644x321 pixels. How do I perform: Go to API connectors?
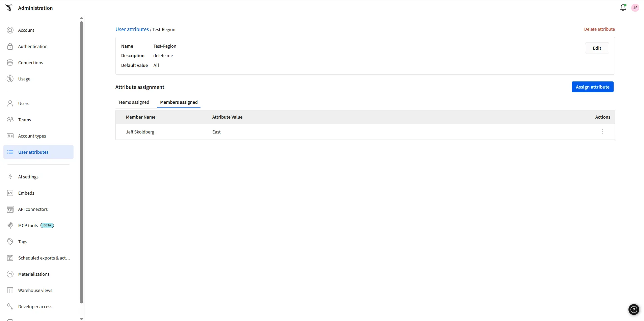38,209
